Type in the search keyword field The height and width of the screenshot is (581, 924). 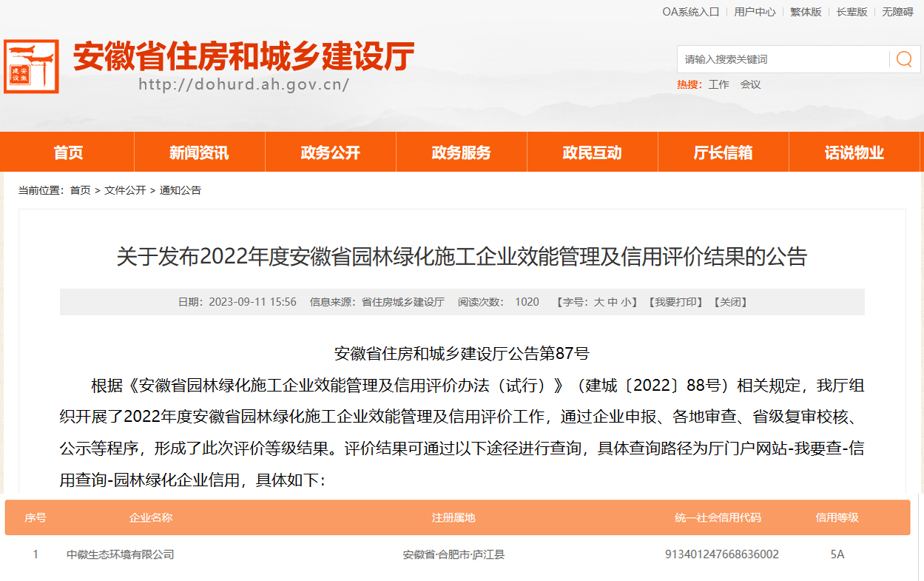click(783, 59)
